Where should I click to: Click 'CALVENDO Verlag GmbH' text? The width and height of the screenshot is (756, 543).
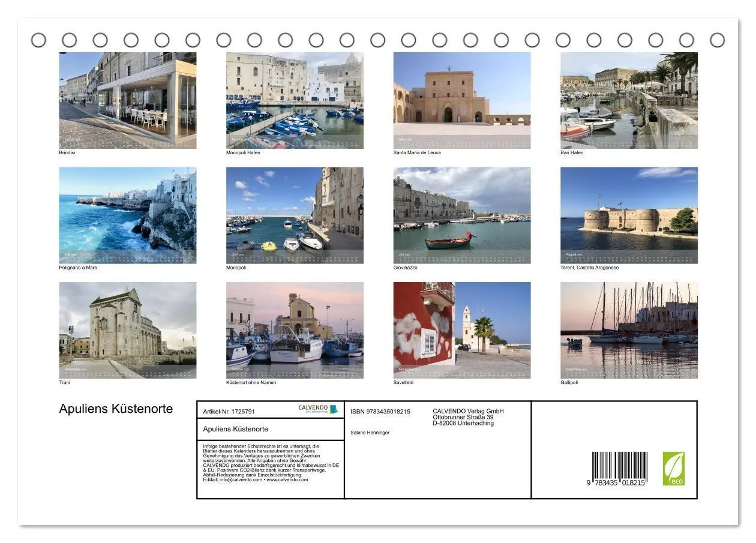click(x=468, y=411)
